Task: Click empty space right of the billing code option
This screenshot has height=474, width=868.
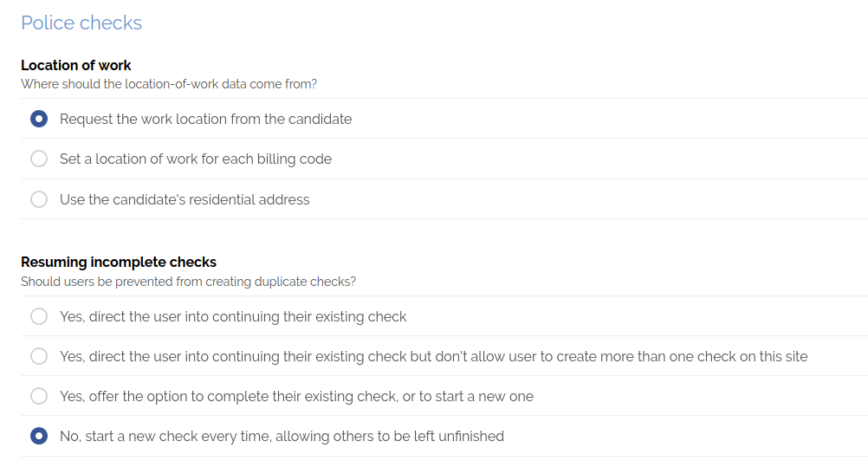Action: (x=606, y=159)
